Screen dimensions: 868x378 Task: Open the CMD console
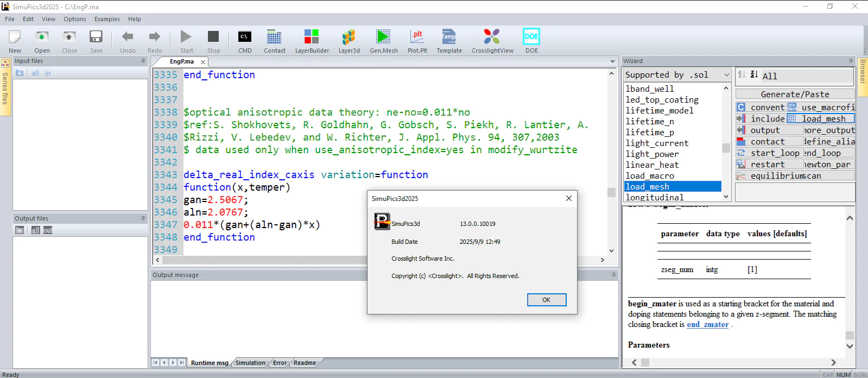click(245, 41)
